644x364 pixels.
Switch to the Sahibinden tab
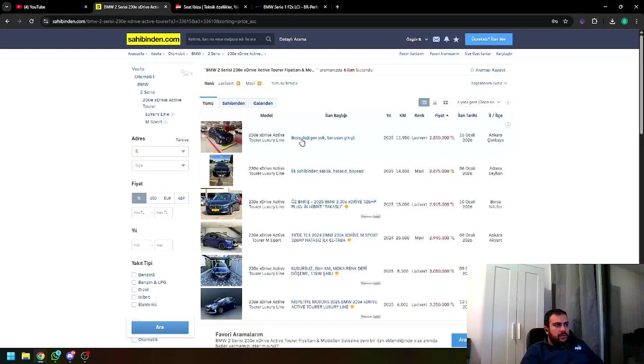(233, 103)
